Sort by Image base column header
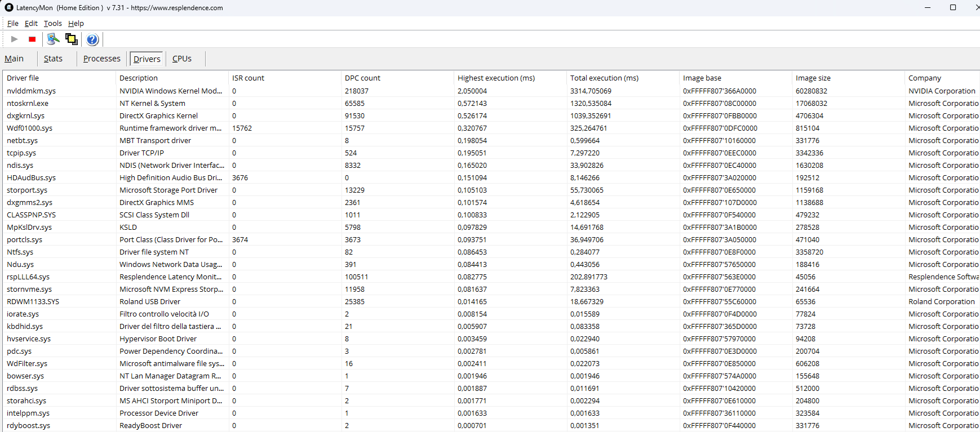980x432 pixels. point(735,78)
